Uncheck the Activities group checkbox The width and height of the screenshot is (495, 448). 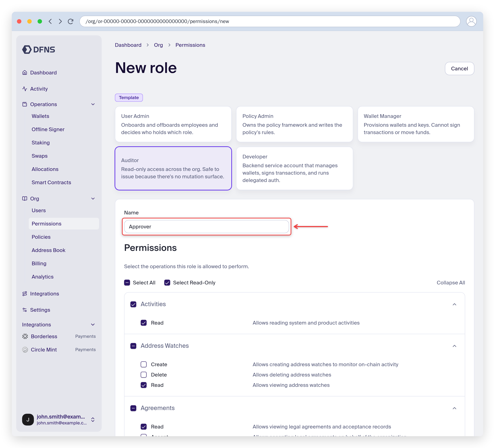pos(133,304)
